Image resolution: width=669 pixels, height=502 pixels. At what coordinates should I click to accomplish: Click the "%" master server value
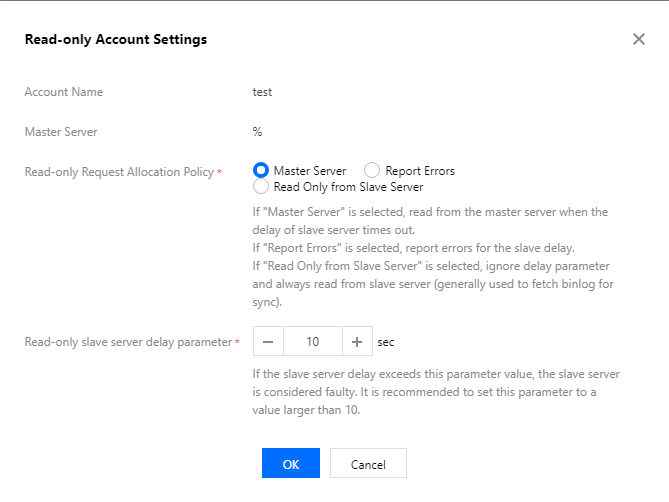(x=258, y=131)
